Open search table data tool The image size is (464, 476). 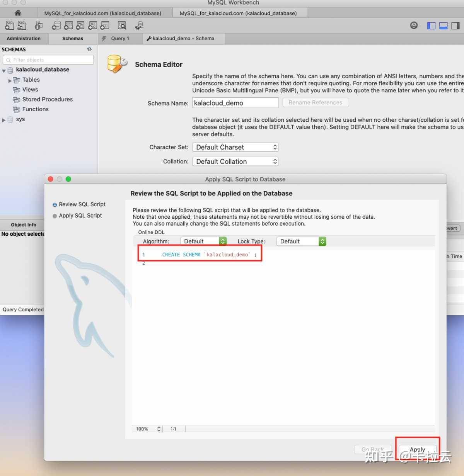click(x=121, y=25)
